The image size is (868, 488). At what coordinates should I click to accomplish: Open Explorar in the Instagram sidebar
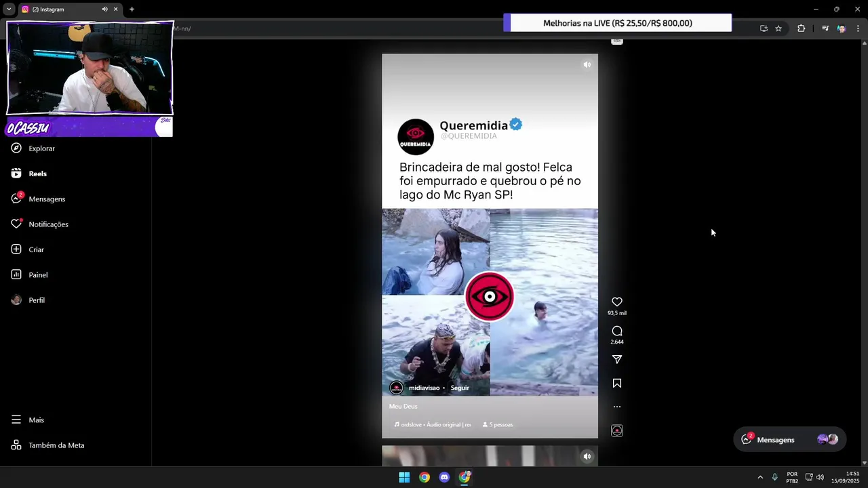pyautogui.click(x=33, y=148)
